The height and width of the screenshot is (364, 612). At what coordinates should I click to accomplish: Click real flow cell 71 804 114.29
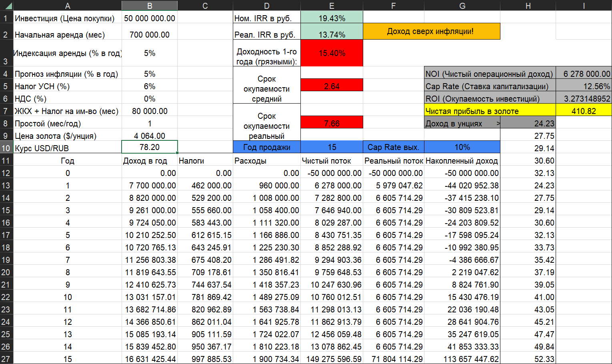tap(393, 359)
